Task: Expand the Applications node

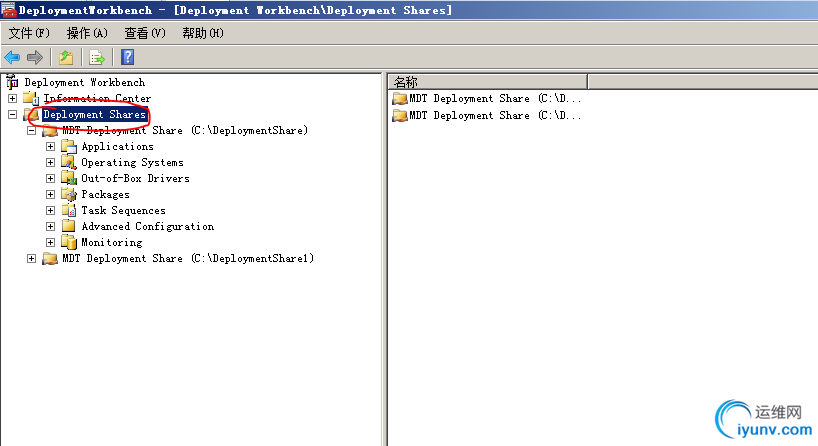Action: click(x=50, y=147)
